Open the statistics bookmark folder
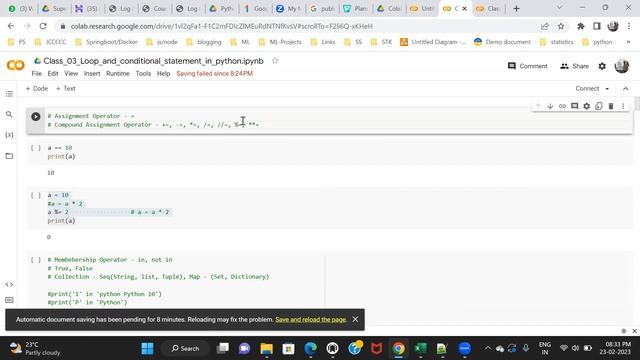Viewport: 640px width, 360px height. [x=556, y=42]
